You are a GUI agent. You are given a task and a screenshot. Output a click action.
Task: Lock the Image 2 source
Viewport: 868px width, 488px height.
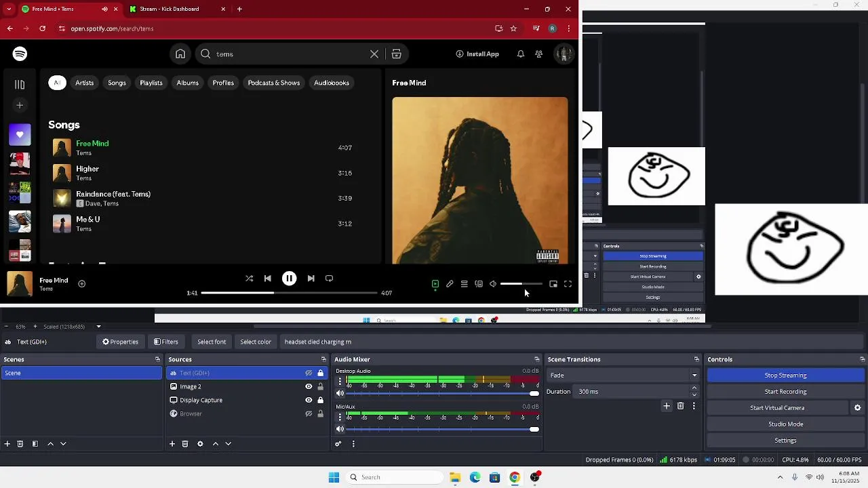[321, 387]
